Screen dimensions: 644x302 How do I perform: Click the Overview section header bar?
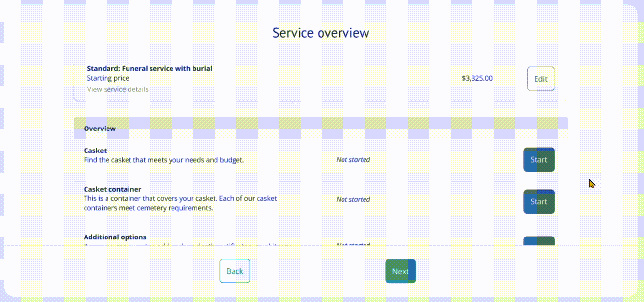321,129
